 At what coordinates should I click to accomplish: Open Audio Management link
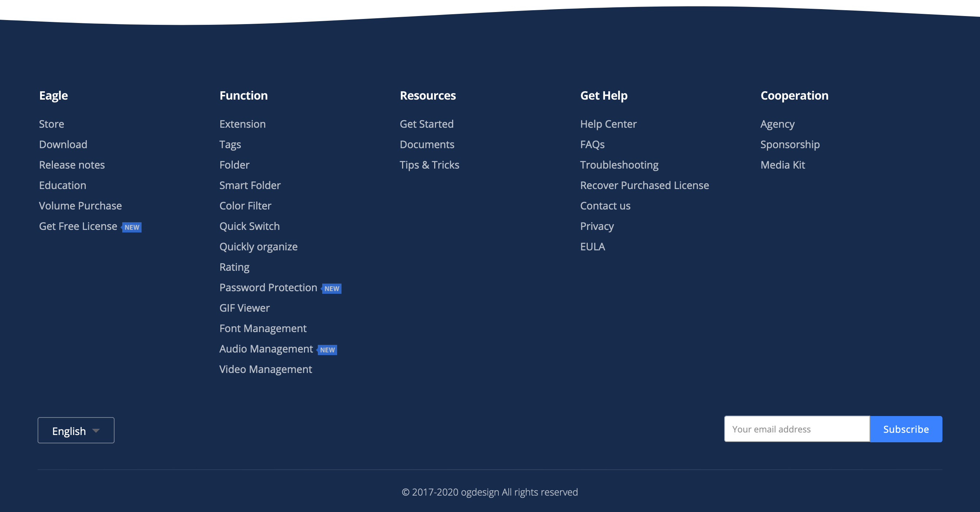pos(266,349)
